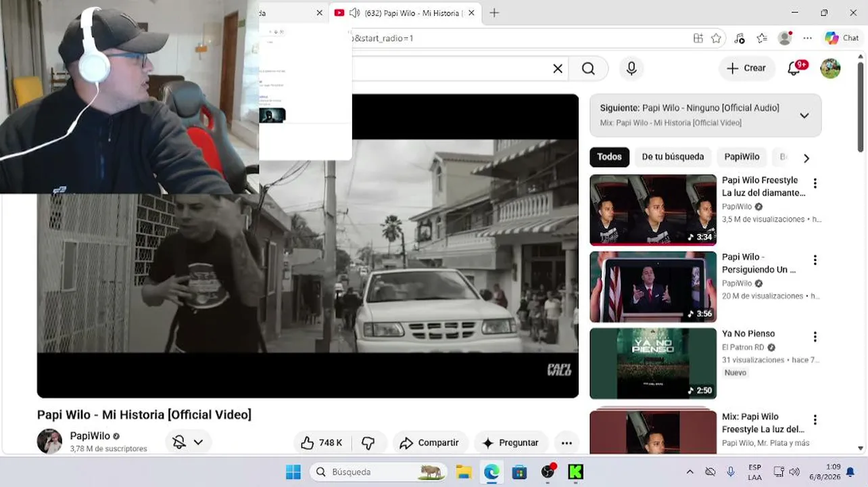
Task: Click the taskbar microphone tray icon
Action: [731, 471]
